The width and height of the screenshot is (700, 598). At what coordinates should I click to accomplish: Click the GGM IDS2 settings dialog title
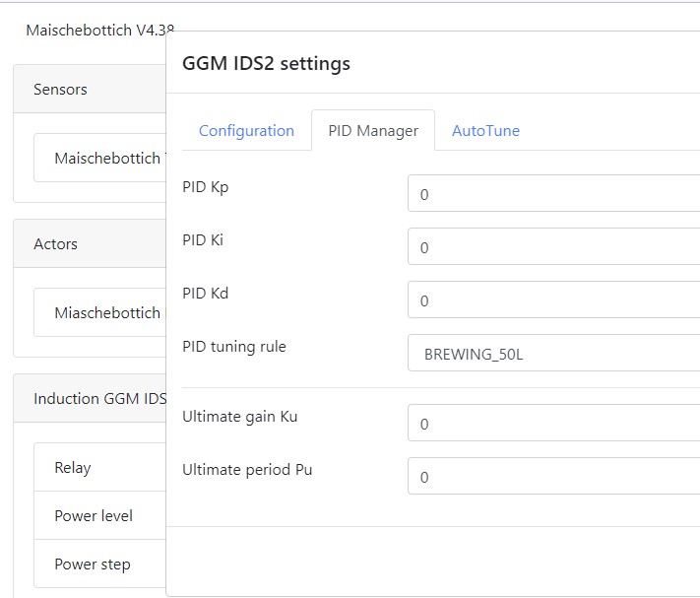266,64
